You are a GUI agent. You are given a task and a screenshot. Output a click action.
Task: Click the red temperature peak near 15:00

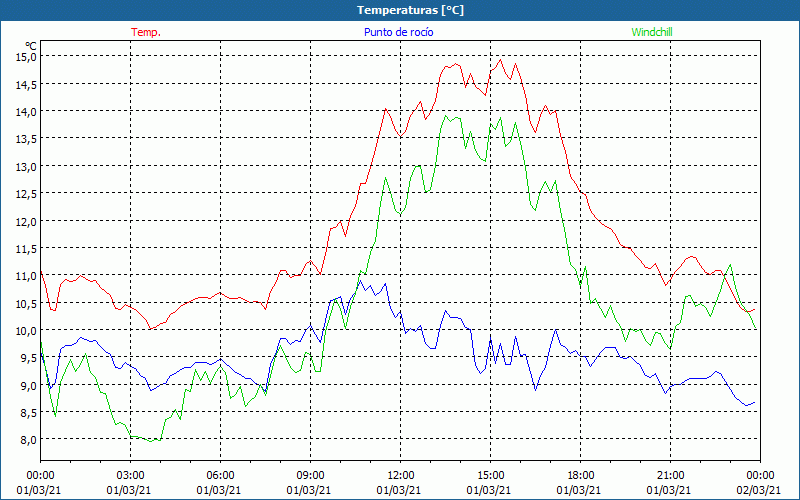point(501,60)
